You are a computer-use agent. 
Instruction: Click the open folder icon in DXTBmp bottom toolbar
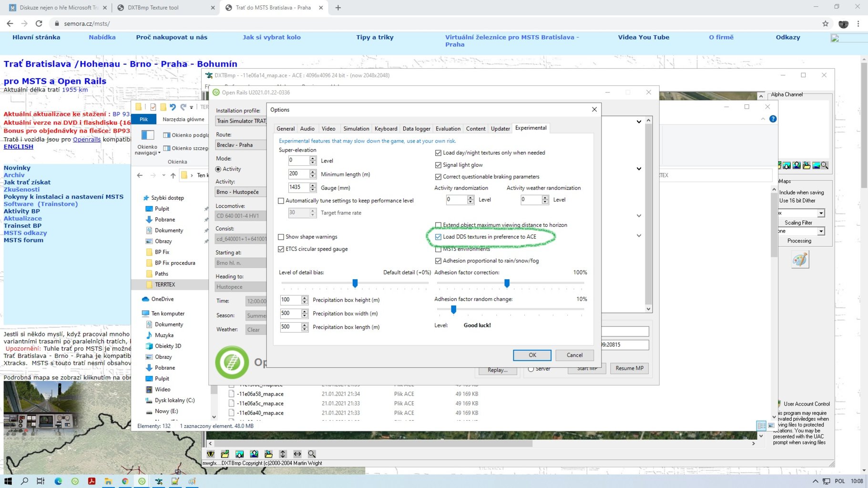[x=225, y=454]
